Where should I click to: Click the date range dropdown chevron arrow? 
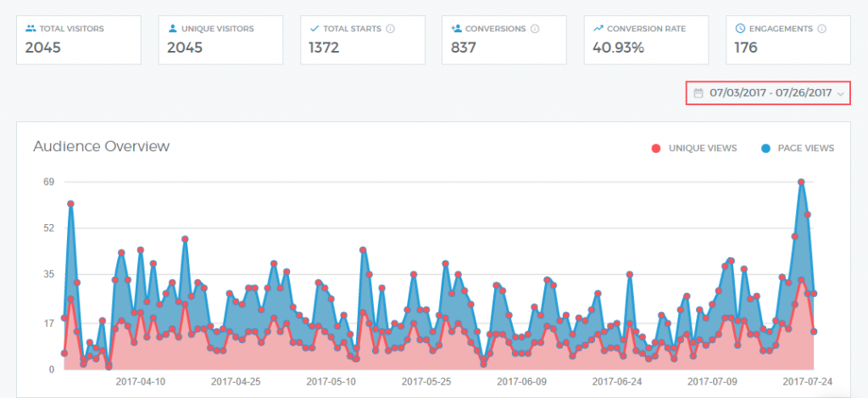click(x=840, y=93)
